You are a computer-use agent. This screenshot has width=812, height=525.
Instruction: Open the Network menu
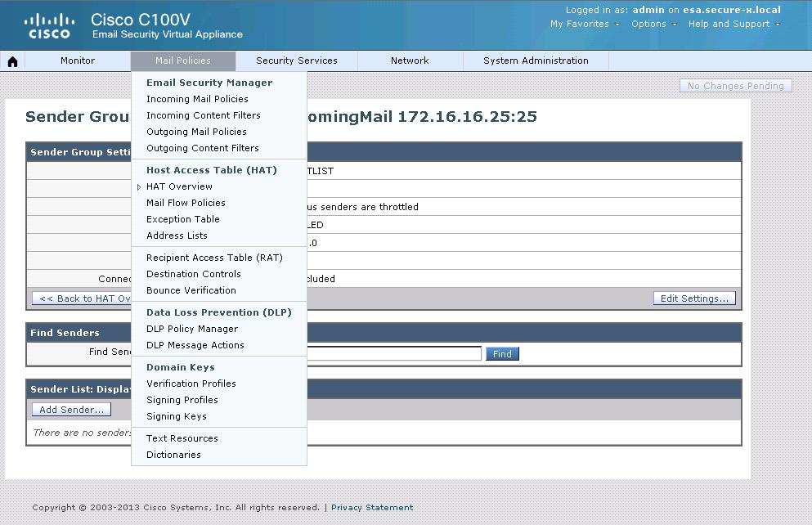pos(410,61)
